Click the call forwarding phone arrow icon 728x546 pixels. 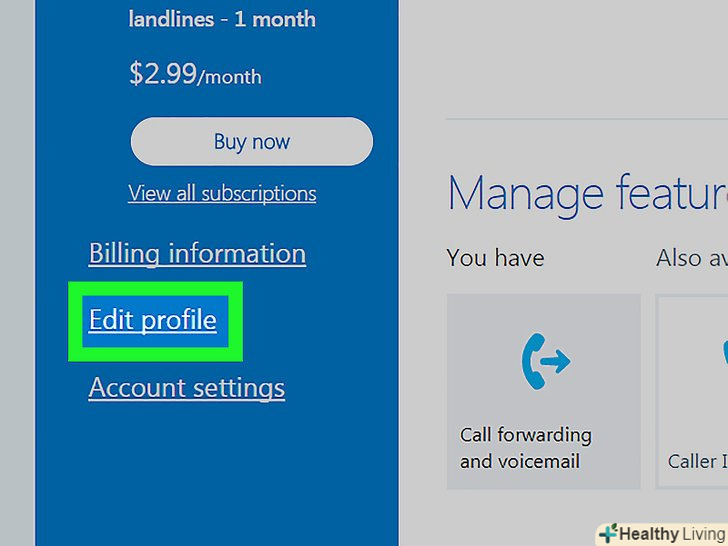pyautogui.click(x=545, y=361)
